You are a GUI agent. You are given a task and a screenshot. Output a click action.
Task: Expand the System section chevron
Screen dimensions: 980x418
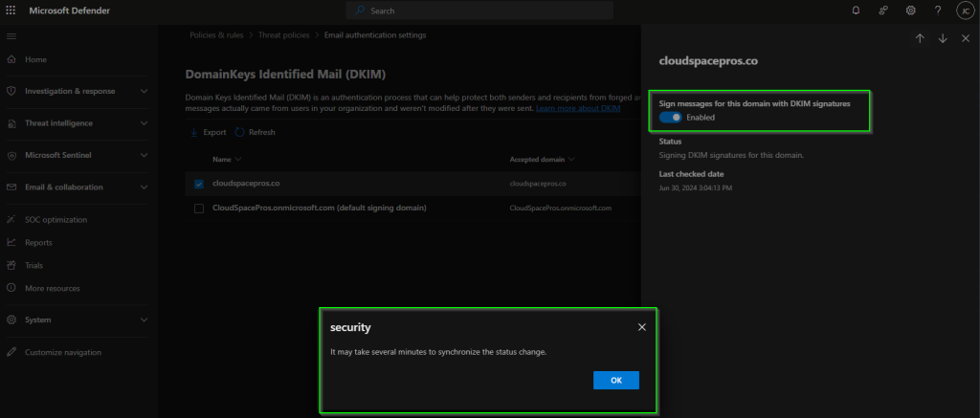point(145,319)
